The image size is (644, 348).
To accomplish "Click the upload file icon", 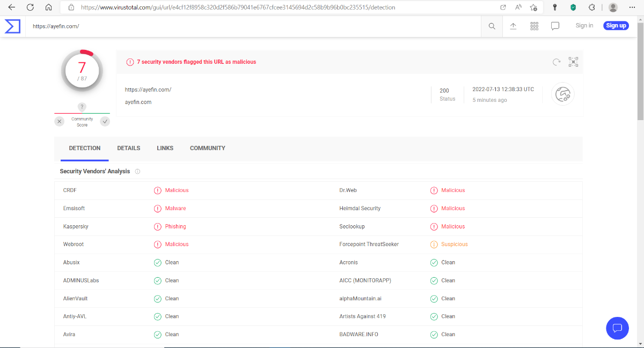I will [x=513, y=26].
